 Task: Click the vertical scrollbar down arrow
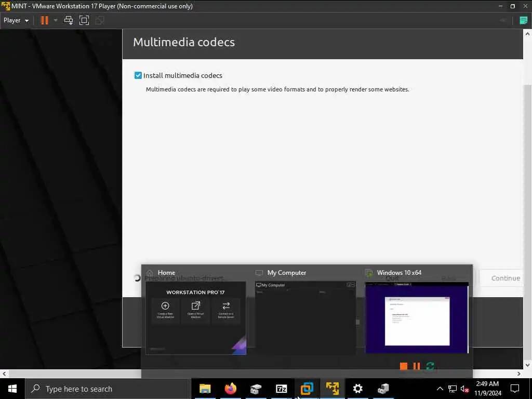(x=527, y=365)
